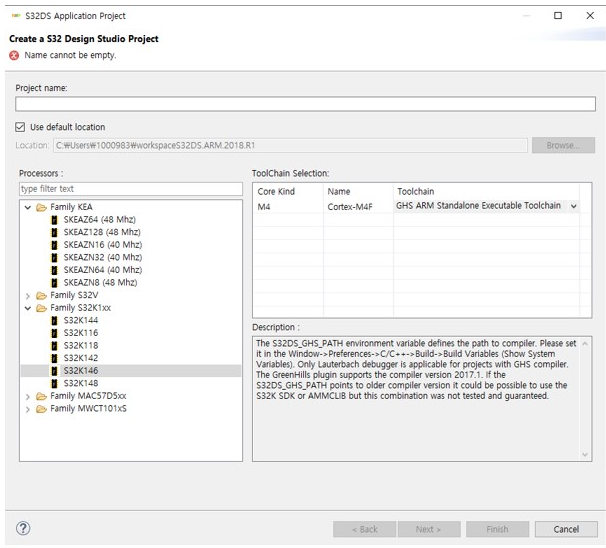The image size is (606, 548).
Task: Click the Family KEA folder icon
Action: [41, 207]
